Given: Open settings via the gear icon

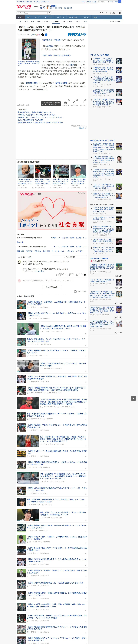Looking at the screenshot, I should pos(120,13).
